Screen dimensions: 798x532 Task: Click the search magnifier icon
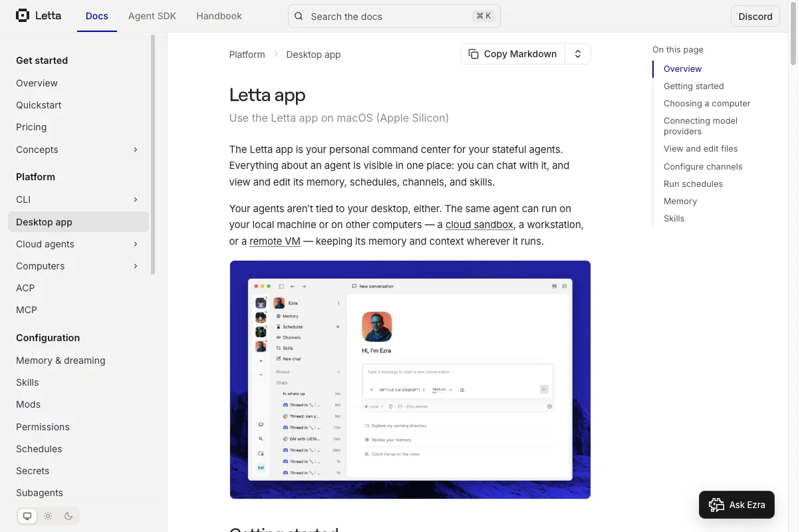tap(299, 16)
